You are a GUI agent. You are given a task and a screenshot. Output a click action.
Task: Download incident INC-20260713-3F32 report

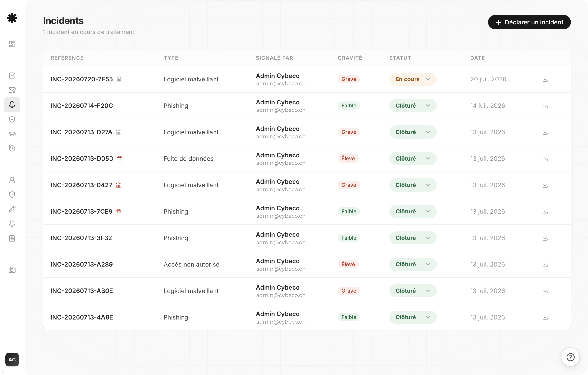pyautogui.click(x=545, y=238)
